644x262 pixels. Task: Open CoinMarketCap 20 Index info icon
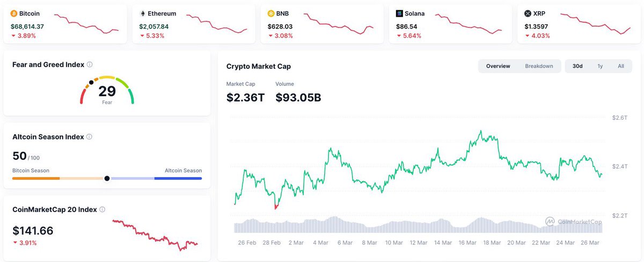(x=102, y=209)
